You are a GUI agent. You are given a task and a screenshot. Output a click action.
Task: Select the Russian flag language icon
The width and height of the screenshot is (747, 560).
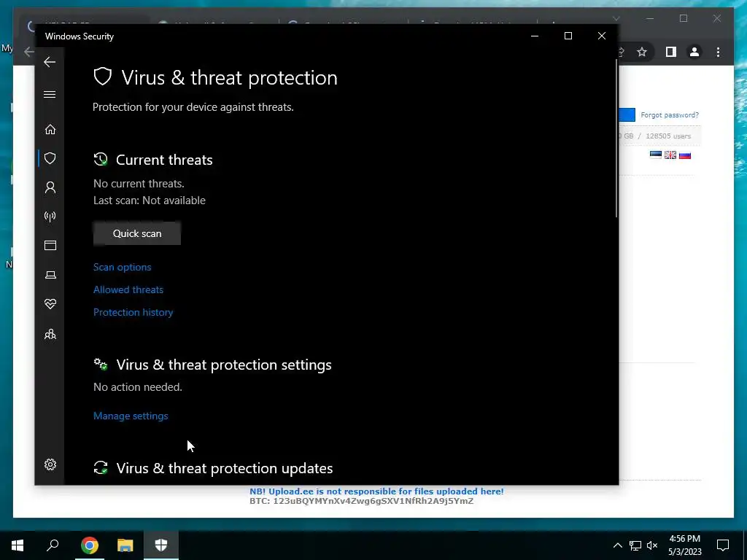pos(685,155)
